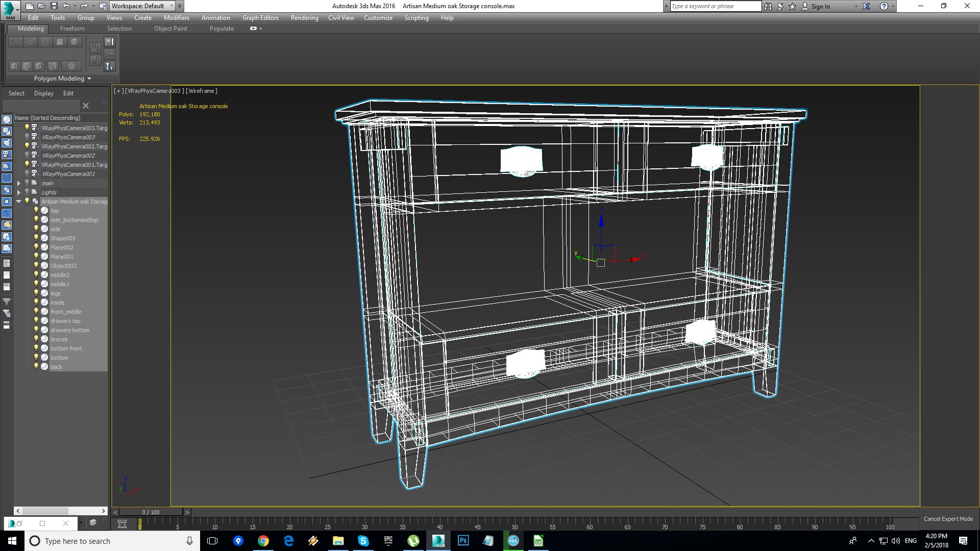The width and height of the screenshot is (980, 551).
Task: Select Element sub-object level cube icon
Action: coord(75,42)
